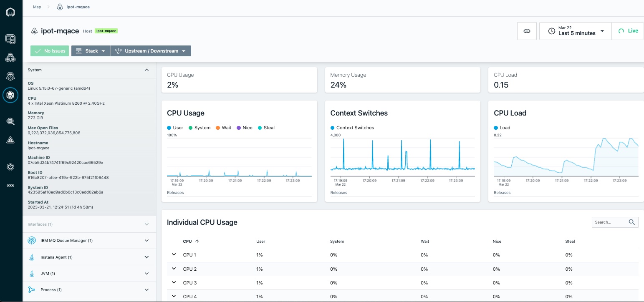Click the JVM Java cup icon
This screenshot has width=644, height=302.
pyautogui.click(x=32, y=274)
